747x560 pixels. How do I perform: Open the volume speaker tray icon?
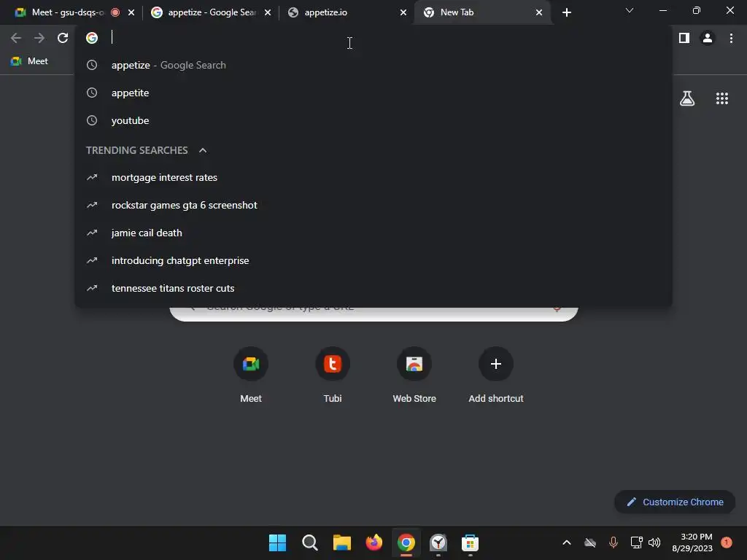[654, 542]
